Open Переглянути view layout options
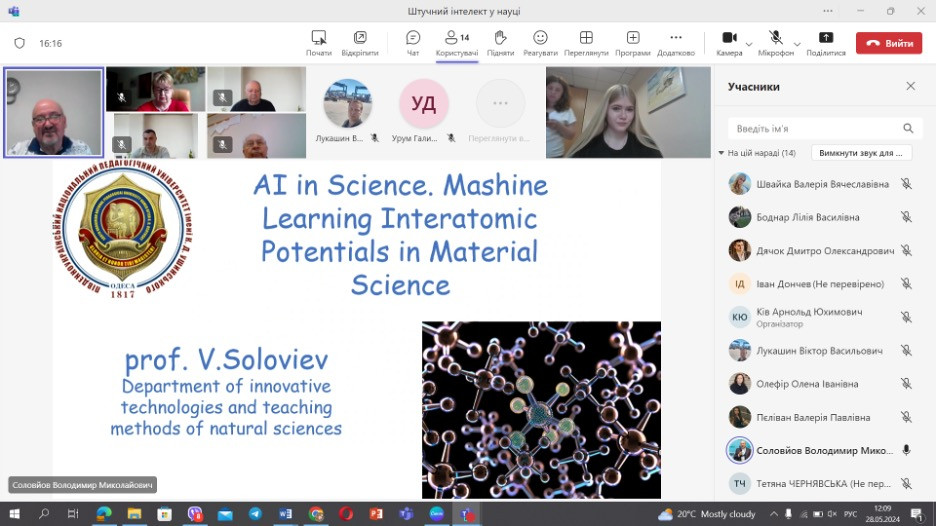Viewport: 936px width, 526px height. coord(586,42)
